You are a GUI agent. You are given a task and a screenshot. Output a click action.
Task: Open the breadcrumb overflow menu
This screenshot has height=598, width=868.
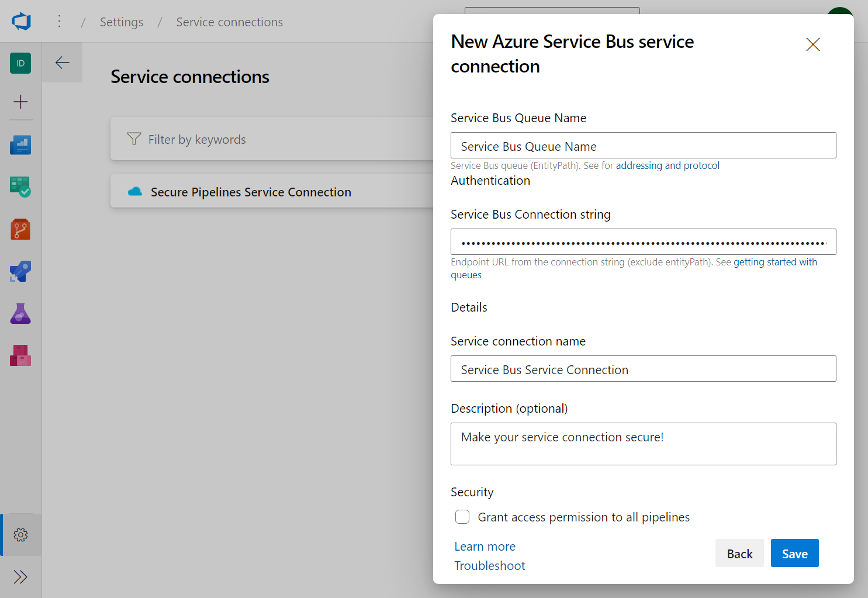[59, 21]
